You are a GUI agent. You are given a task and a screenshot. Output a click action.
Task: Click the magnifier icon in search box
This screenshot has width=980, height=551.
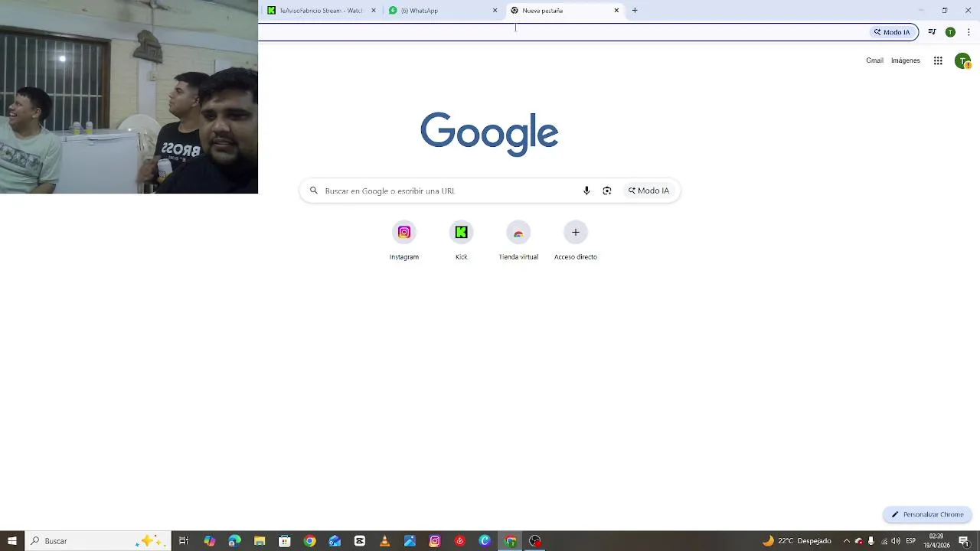pyautogui.click(x=313, y=191)
